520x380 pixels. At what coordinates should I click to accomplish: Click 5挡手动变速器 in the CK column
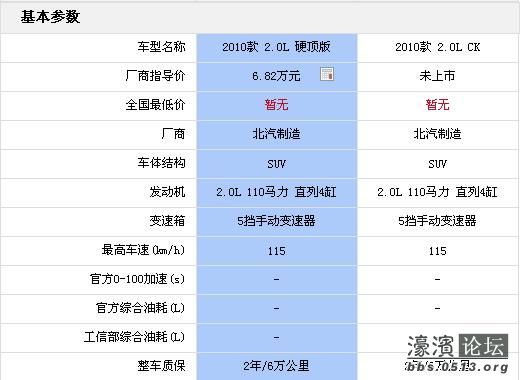point(437,221)
